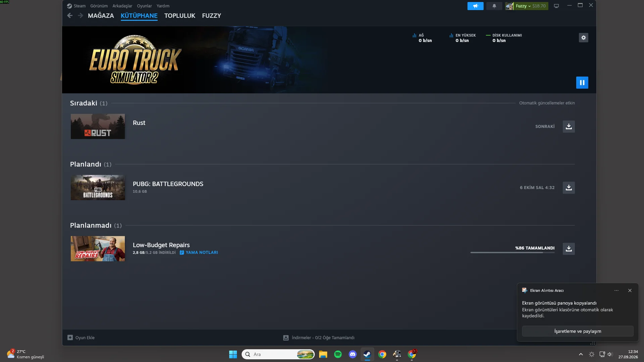Image resolution: width=644 pixels, height=362 pixels.
Task: Resume the Low-Budget Repairs download
Action: 568,249
